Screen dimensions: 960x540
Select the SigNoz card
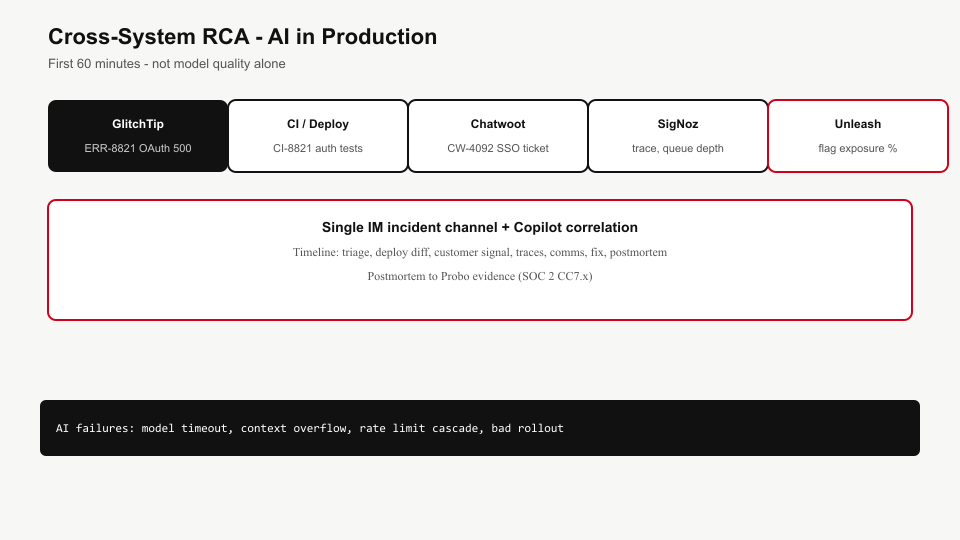coord(678,136)
